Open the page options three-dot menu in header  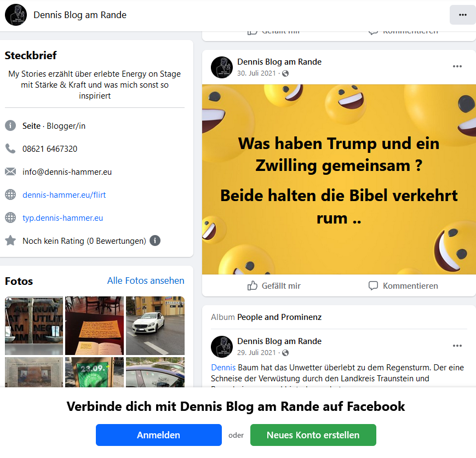tap(463, 15)
